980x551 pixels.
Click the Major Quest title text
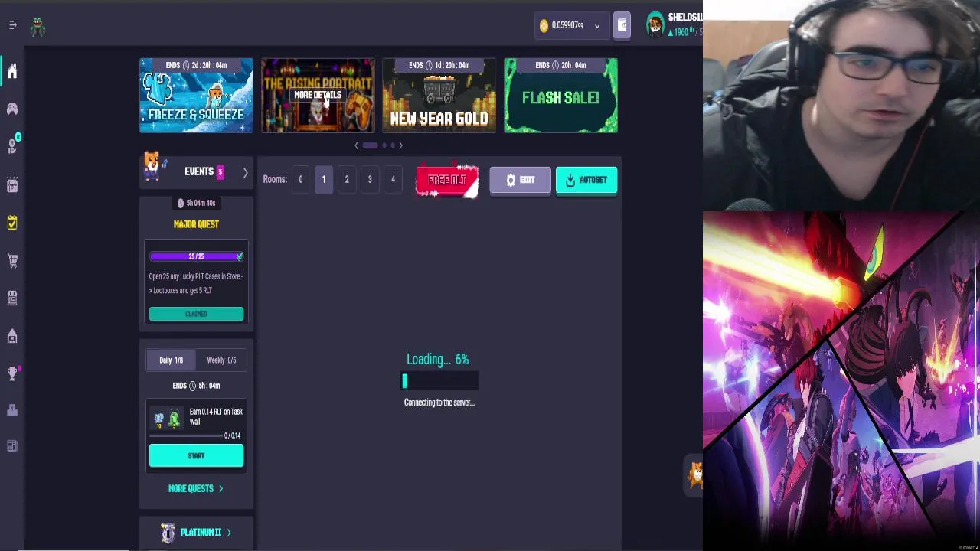click(x=196, y=224)
